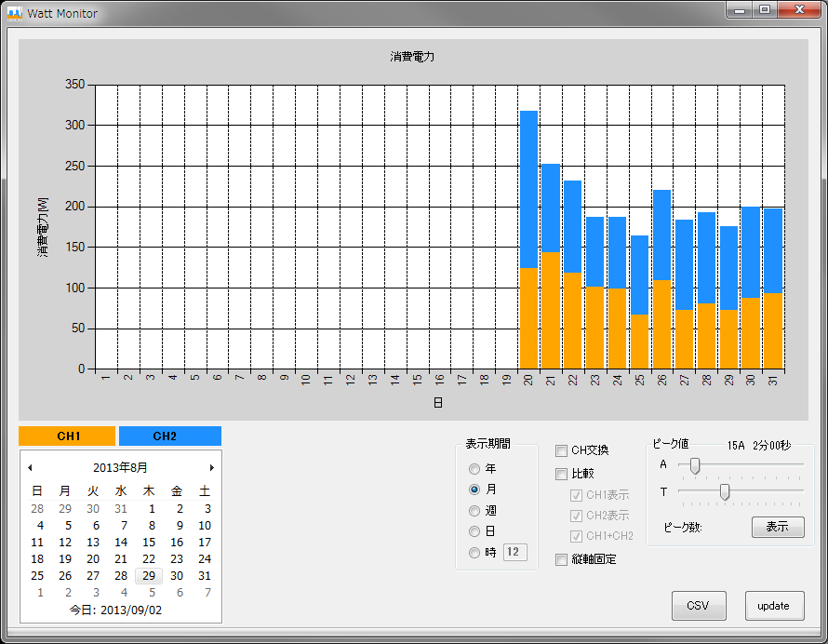Screen dimensions: 828x644
Task: Click the day 26 bar in chart
Action: [x=662, y=279]
